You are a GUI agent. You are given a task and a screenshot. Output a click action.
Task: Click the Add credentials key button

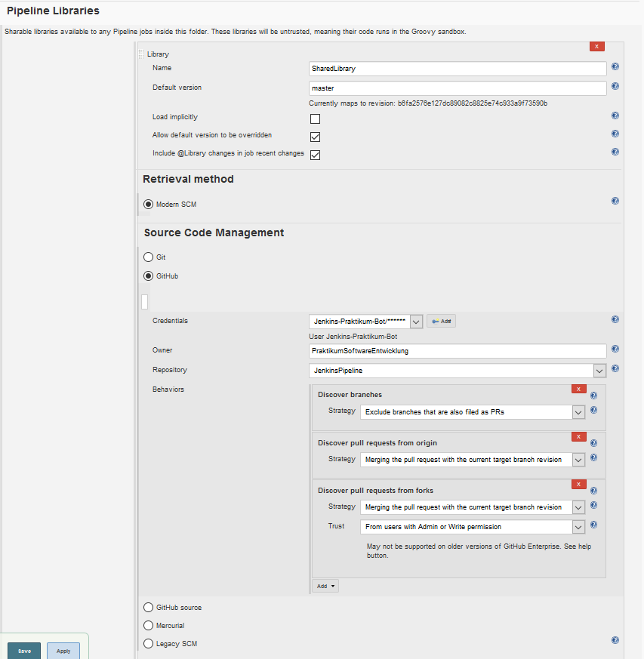click(x=441, y=321)
